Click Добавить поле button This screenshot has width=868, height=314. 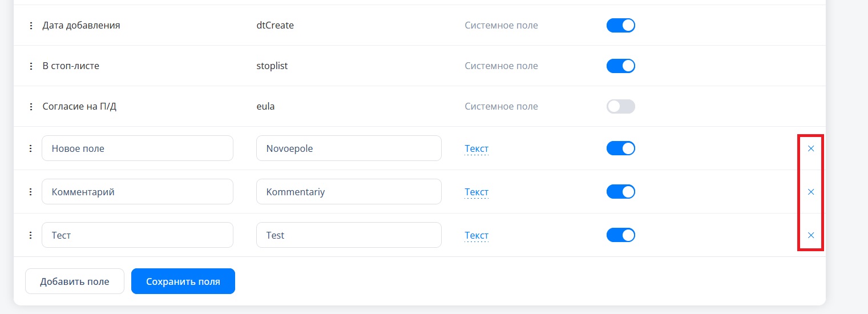[75, 281]
